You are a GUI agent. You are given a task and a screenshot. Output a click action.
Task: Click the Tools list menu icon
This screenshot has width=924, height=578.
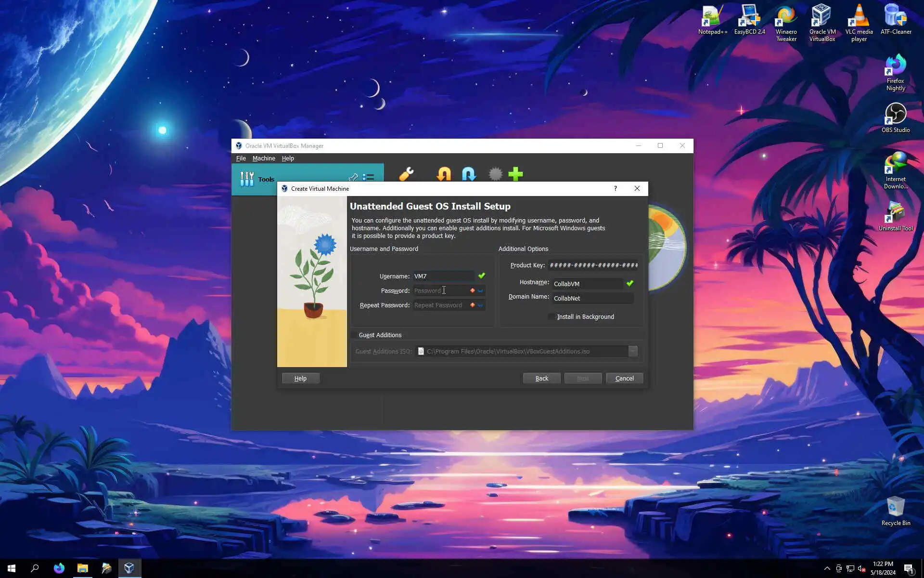click(x=369, y=177)
